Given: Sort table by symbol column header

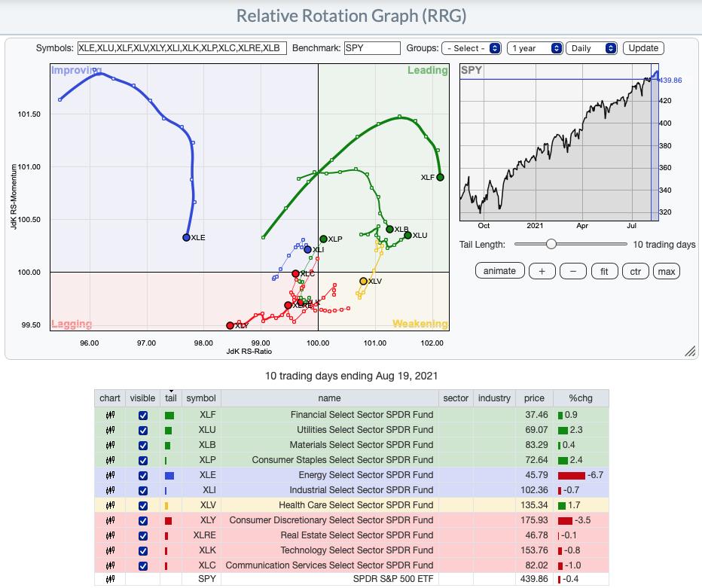Looking at the screenshot, I should (201, 398).
